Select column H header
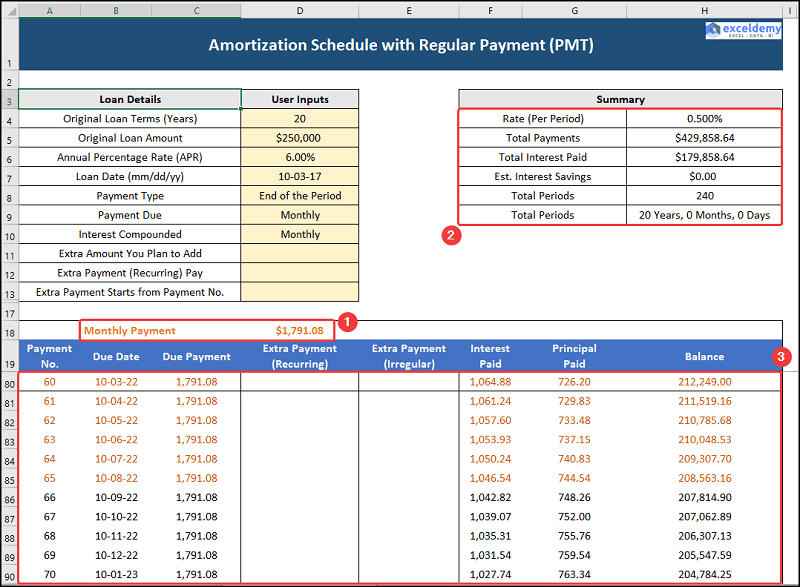This screenshot has width=800, height=587. coord(704,11)
